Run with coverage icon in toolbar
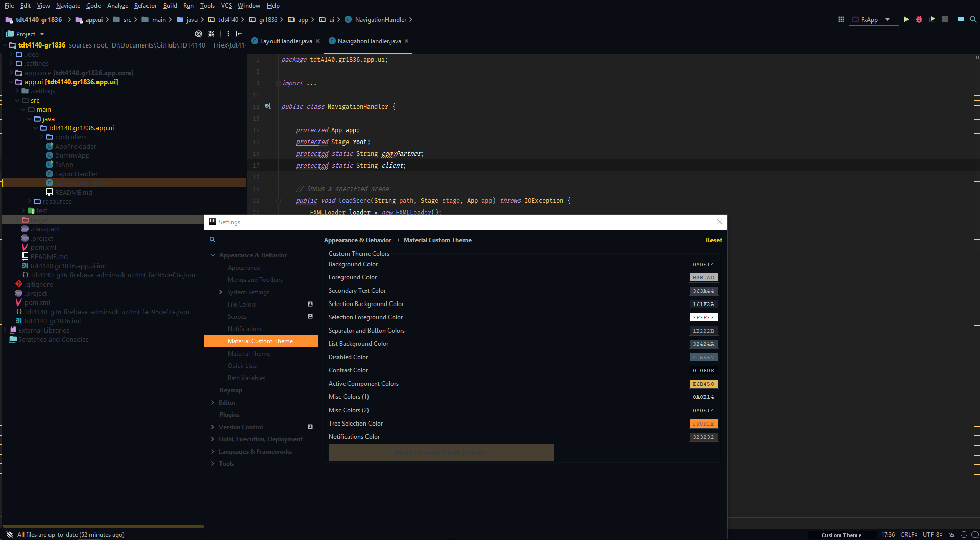Viewport: 980px width, 540px height. click(x=932, y=19)
